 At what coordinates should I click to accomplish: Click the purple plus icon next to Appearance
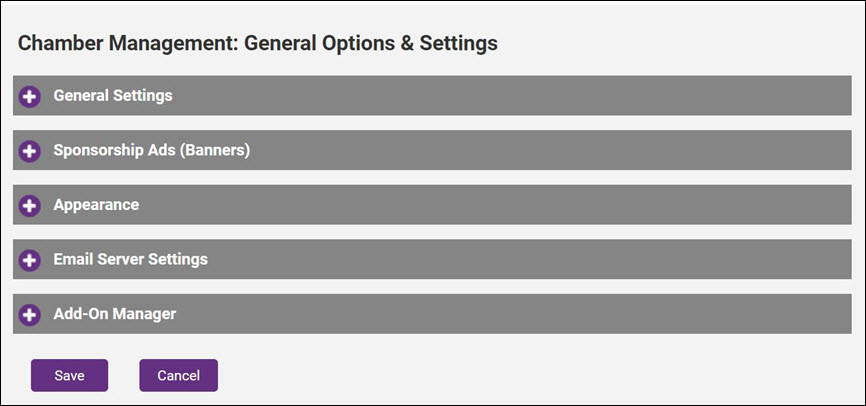tap(30, 205)
